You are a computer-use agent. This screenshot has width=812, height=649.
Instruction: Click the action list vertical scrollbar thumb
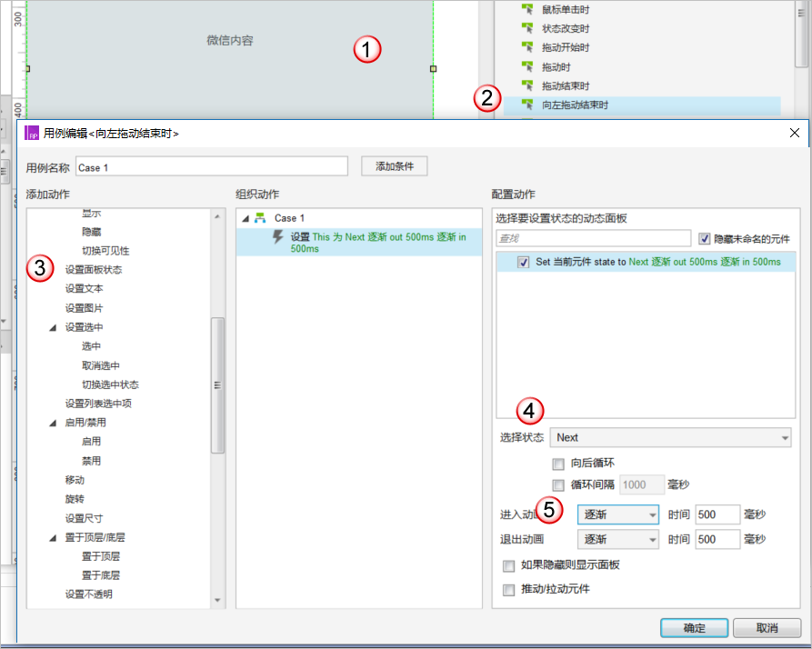point(217,385)
